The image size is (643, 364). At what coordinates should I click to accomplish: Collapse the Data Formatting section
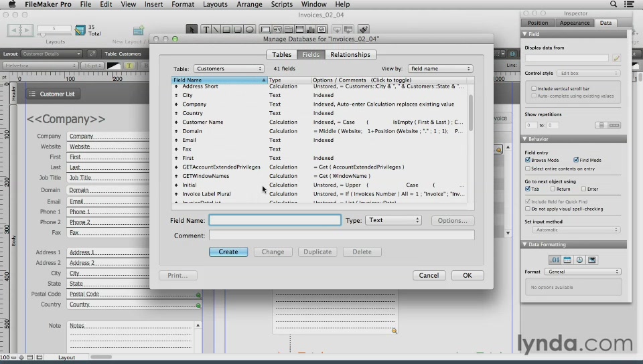(x=525, y=244)
